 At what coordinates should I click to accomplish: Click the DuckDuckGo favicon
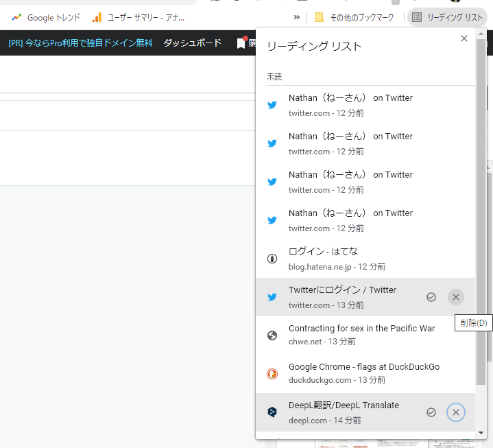[272, 374]
